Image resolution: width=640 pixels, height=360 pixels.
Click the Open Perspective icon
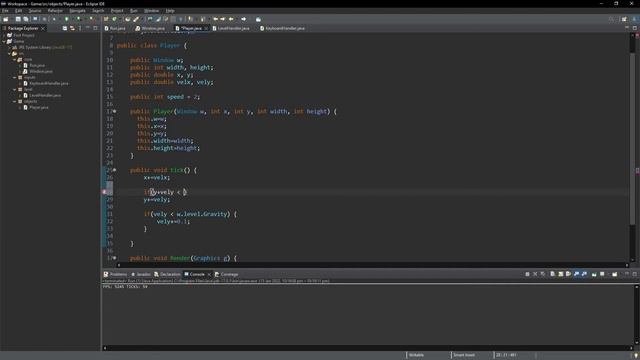coord(624,19)
